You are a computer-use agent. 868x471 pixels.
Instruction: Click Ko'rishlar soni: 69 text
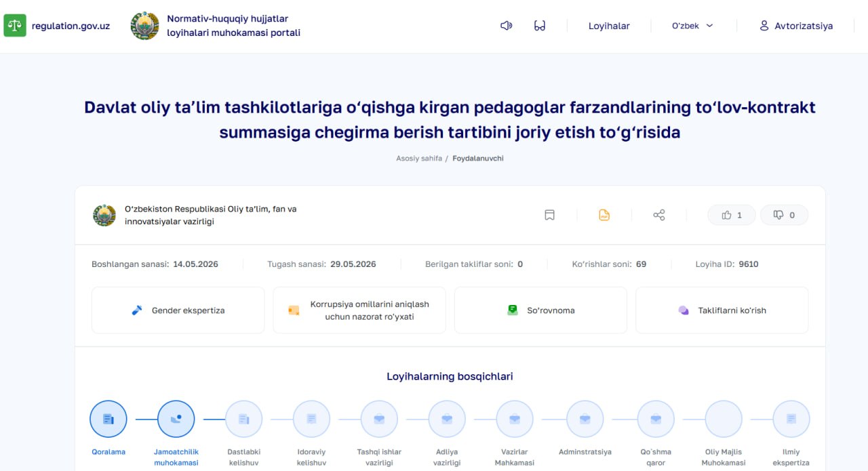coord(609,264)
